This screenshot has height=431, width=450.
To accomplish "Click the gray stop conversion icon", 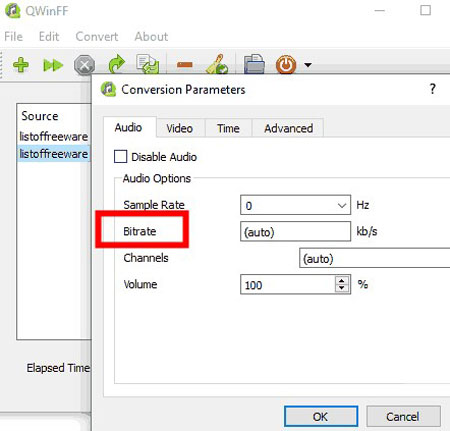I will coord(84,65).
